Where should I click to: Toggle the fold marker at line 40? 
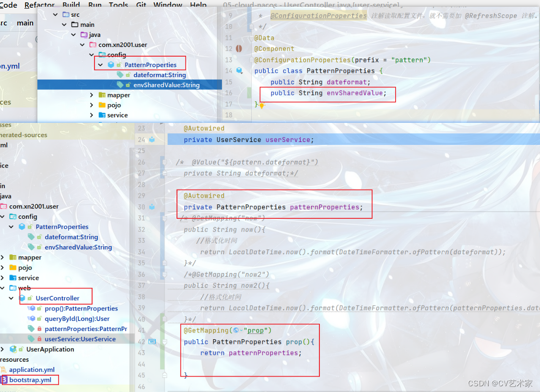(164, 319)
